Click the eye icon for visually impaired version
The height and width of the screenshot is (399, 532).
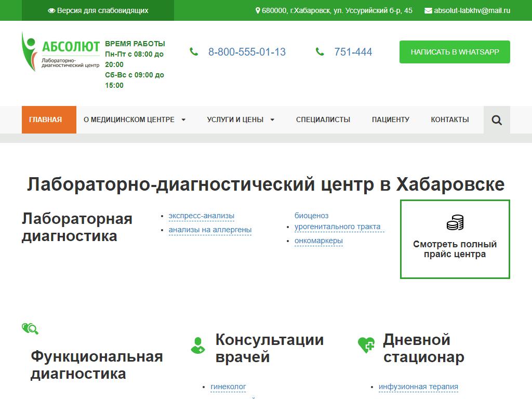point(51,10)
